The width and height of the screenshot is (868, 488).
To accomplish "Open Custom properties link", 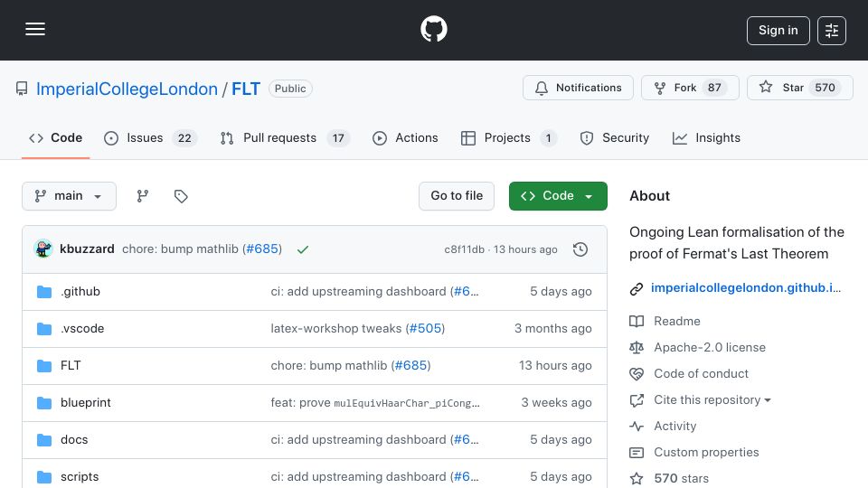I will (706, 453).
